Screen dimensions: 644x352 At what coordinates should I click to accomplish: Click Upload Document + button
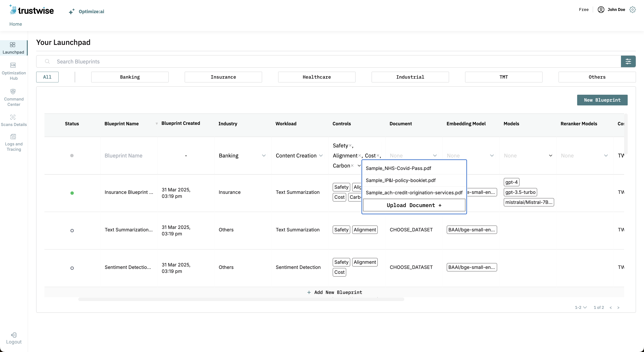point(414,205)
